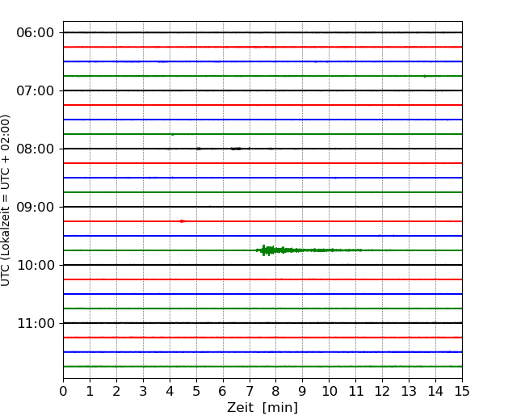Select the 'Zeit [min]' axis title
The width and height of the screenshot is (525, 420).
(x=262, y=408)
